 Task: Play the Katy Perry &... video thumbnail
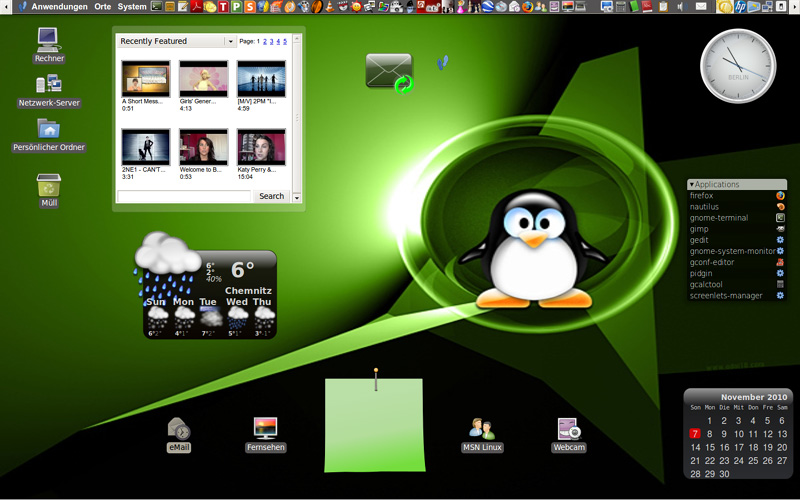(261, 147)
